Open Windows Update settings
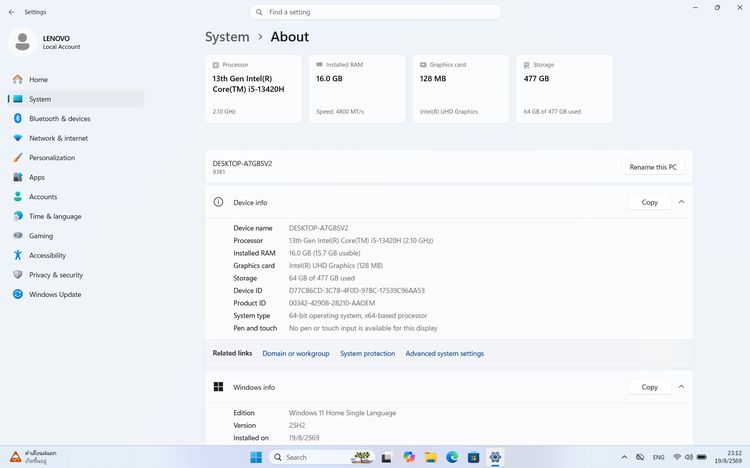Viewport: 750px width, 468px height. 77,294
